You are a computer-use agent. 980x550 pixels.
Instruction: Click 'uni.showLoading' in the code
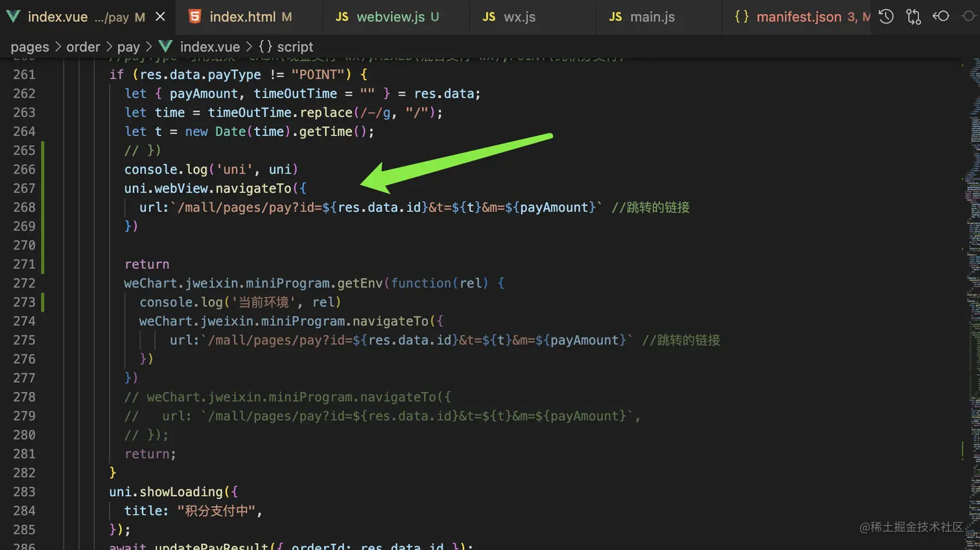click(x=165, y=492)
